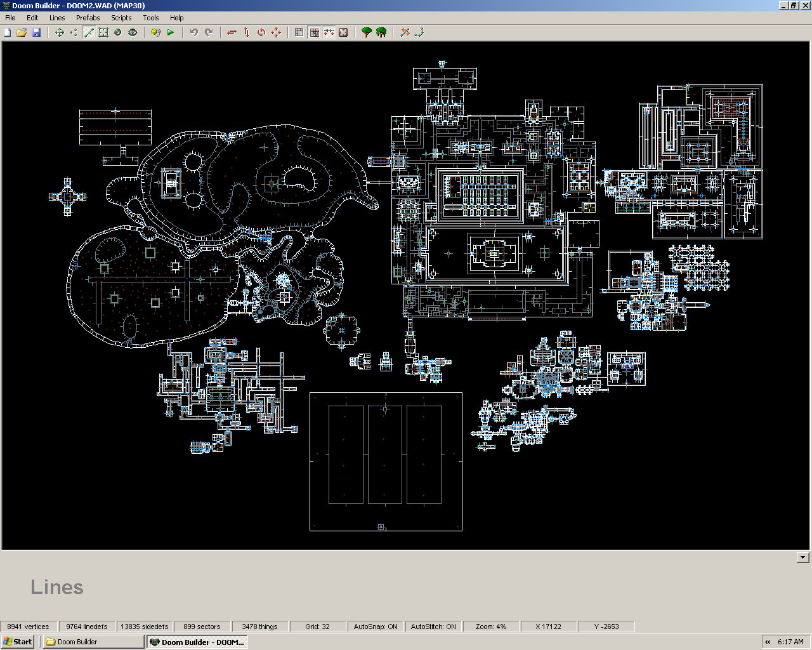Viewport: 812px width, 650px height.
Task: Click the single tree prefab icon
Action: [x=366, y=32]
